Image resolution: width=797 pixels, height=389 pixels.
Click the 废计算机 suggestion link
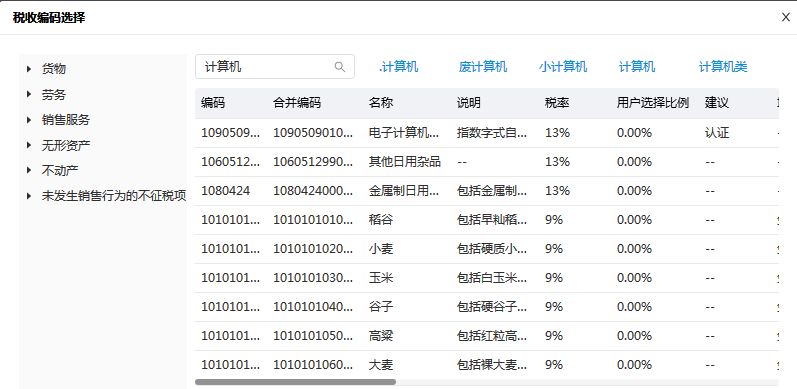click(x=483, y=67)
